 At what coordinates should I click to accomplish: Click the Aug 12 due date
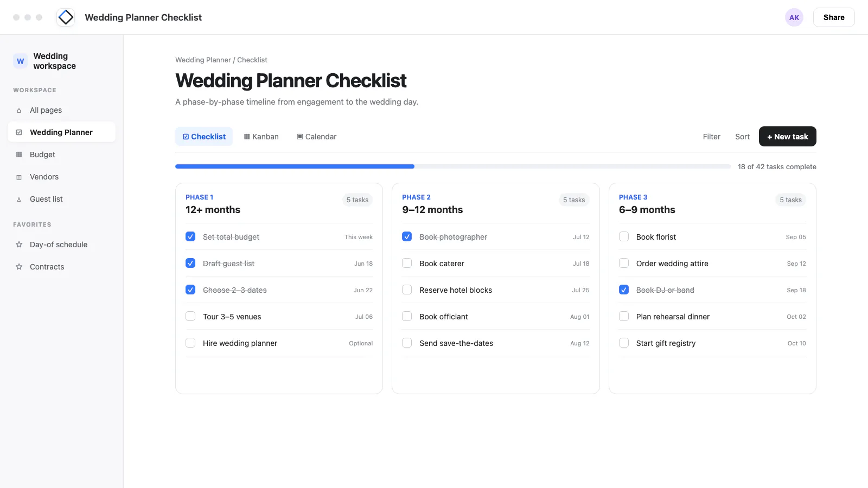click(580, 343)
